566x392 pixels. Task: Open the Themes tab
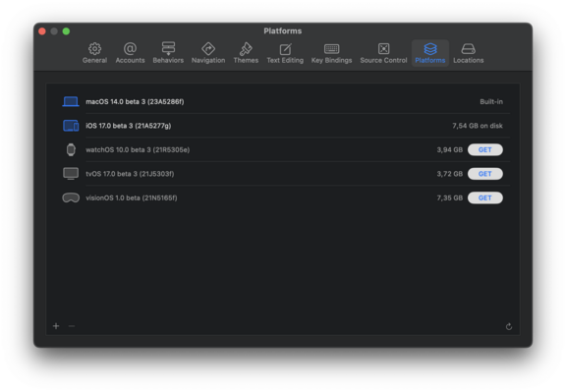click(246, 53)
